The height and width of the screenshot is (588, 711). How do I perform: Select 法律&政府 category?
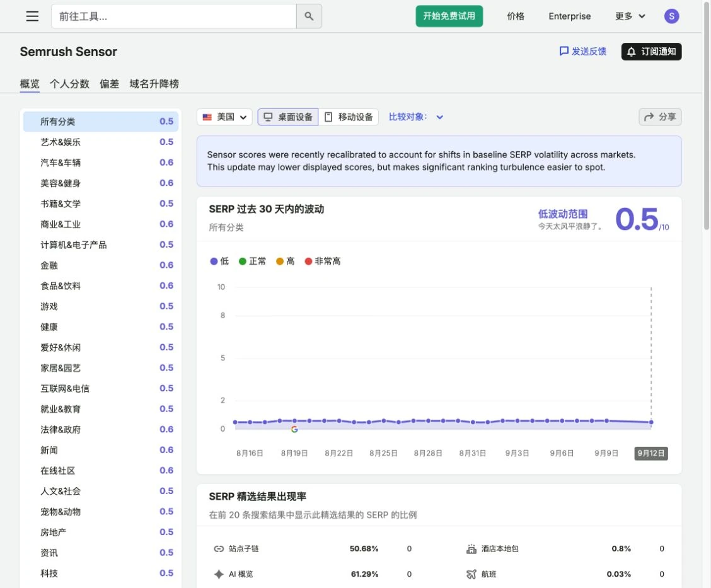(101, 429)
